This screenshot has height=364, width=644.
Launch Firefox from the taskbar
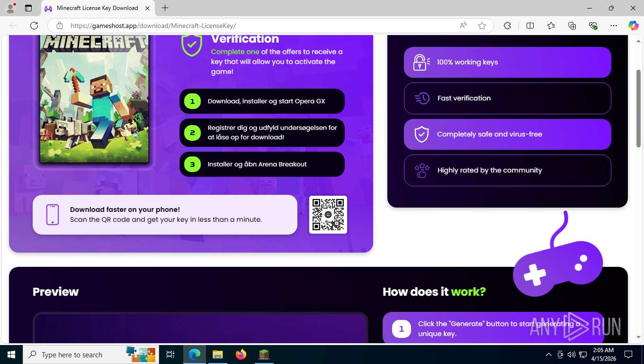coord(241,355)
